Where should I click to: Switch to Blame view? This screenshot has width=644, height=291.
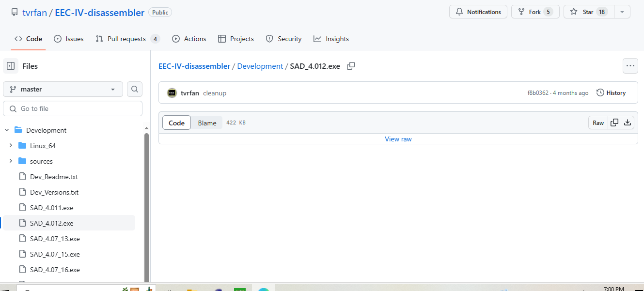207,123
